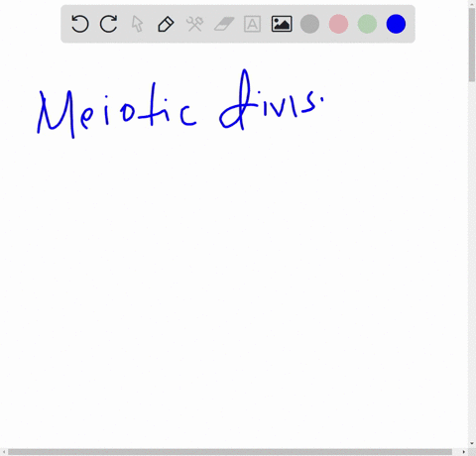Redo the undone stroke

pyautogui.click(x=109, y=24)
